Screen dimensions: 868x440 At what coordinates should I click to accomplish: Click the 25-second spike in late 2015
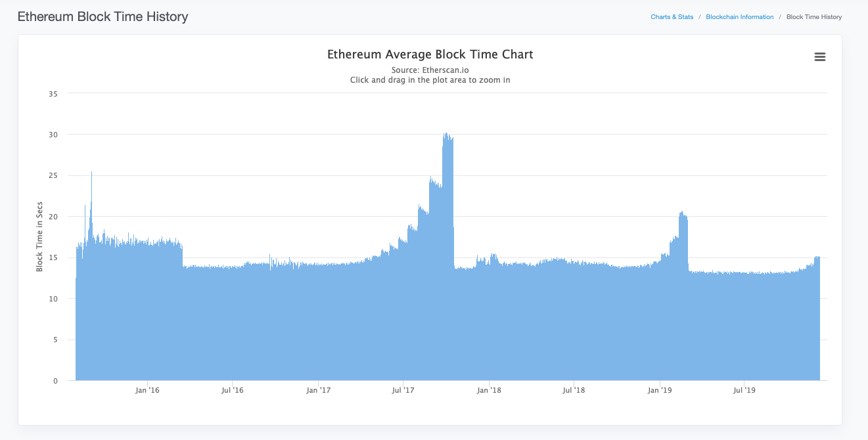pos(91,173)
